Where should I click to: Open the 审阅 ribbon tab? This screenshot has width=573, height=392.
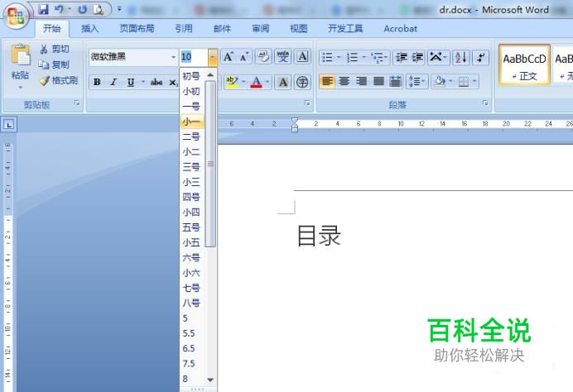pos(261,28)
